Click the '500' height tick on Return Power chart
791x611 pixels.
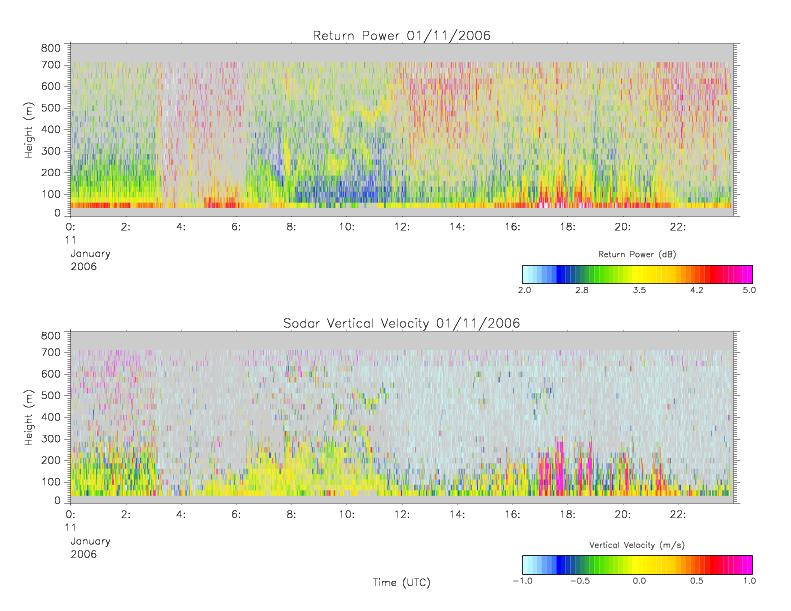(x=50, y=108)
